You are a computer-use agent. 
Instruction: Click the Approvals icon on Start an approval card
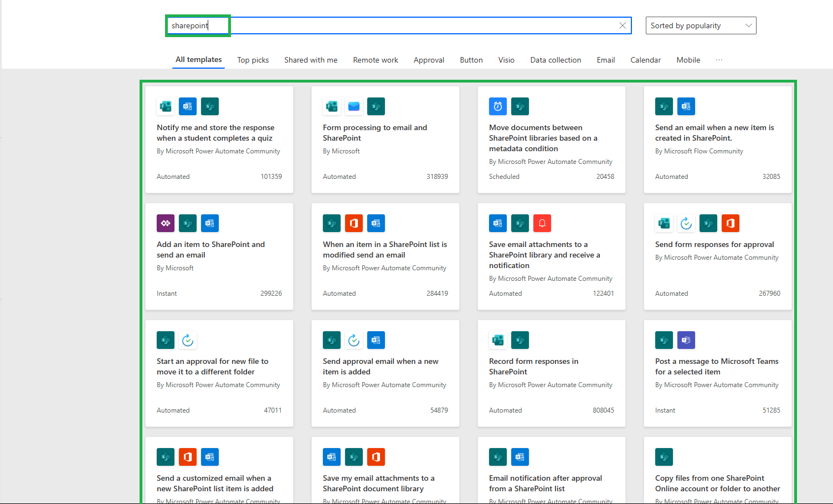point(188,340)
